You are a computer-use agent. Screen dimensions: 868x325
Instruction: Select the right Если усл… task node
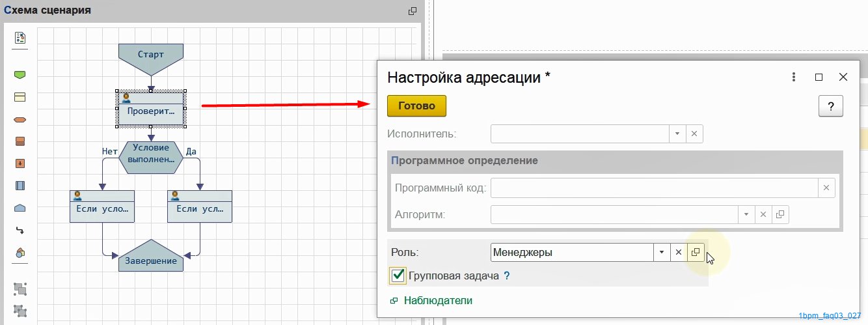200,206
